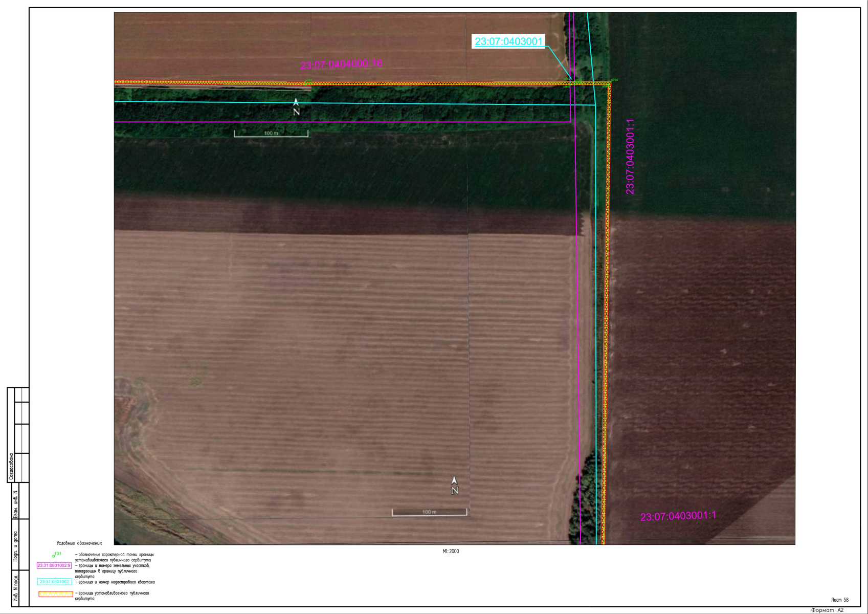The width and height of the screenshot is (868, 614).
Task: Click the "Формат А2" format label
Action: [x=827, y=610]
